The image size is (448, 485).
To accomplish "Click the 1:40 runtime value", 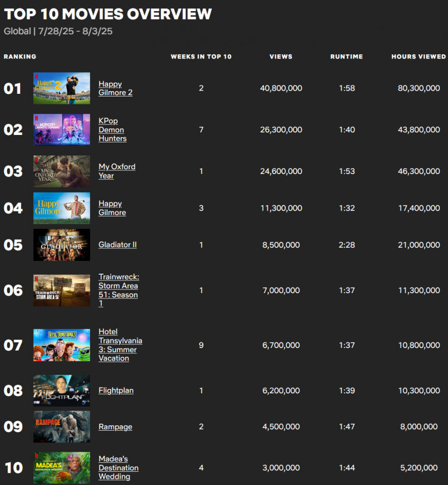I will 347,130.
